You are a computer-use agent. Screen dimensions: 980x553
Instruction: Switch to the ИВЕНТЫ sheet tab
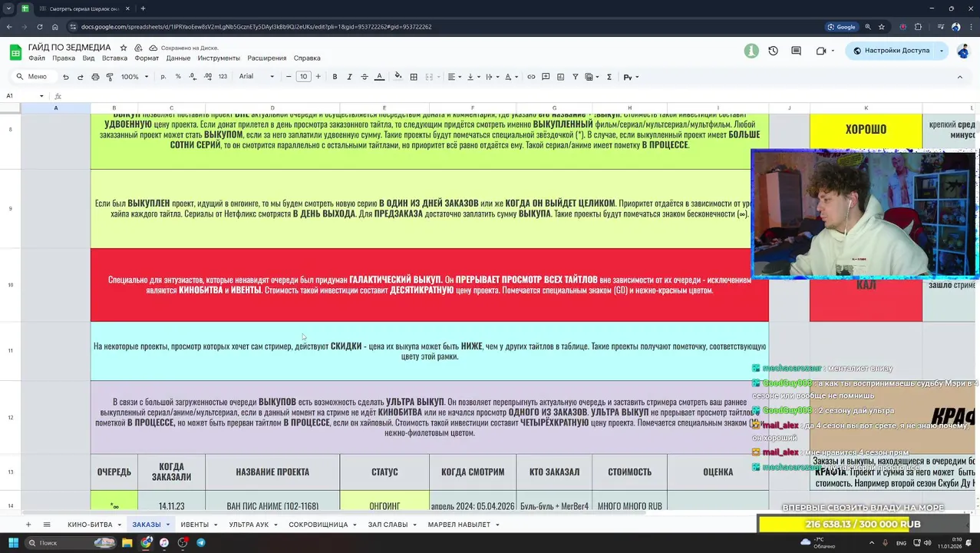[x=194, y=525]
